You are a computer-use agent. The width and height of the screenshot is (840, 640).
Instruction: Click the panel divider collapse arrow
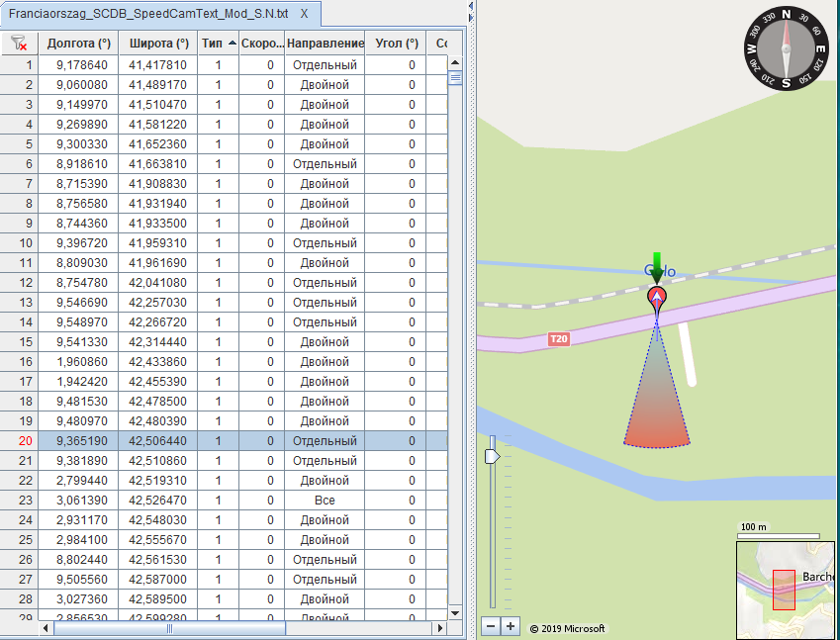click(x=471, y=6)
